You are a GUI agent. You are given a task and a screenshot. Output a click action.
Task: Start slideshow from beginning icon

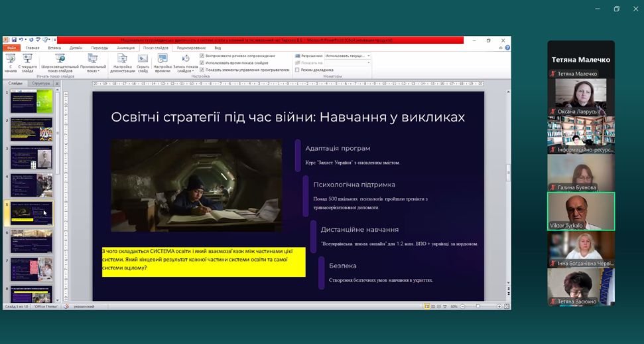pyautogui.click(x=11, y=62)
